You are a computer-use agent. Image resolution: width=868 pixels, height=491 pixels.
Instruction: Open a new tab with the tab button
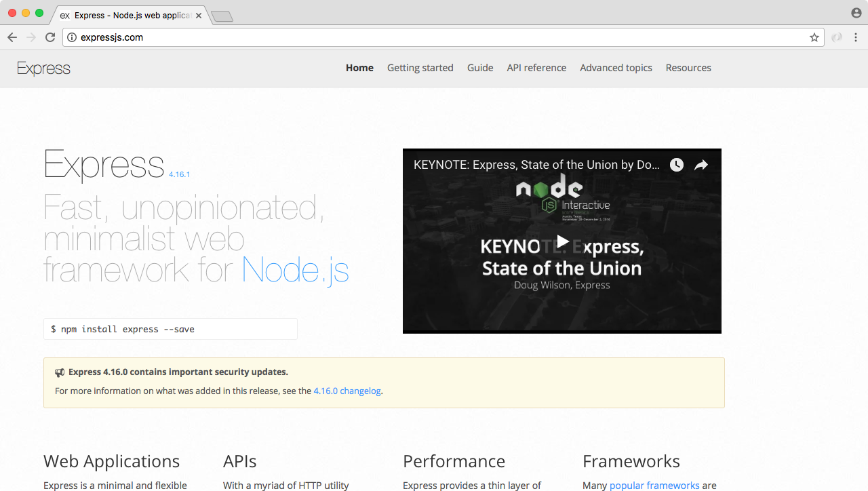[222, 16]
